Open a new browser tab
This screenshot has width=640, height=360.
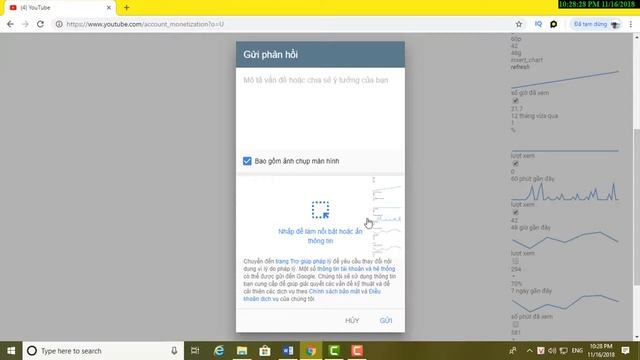[127, 7]
